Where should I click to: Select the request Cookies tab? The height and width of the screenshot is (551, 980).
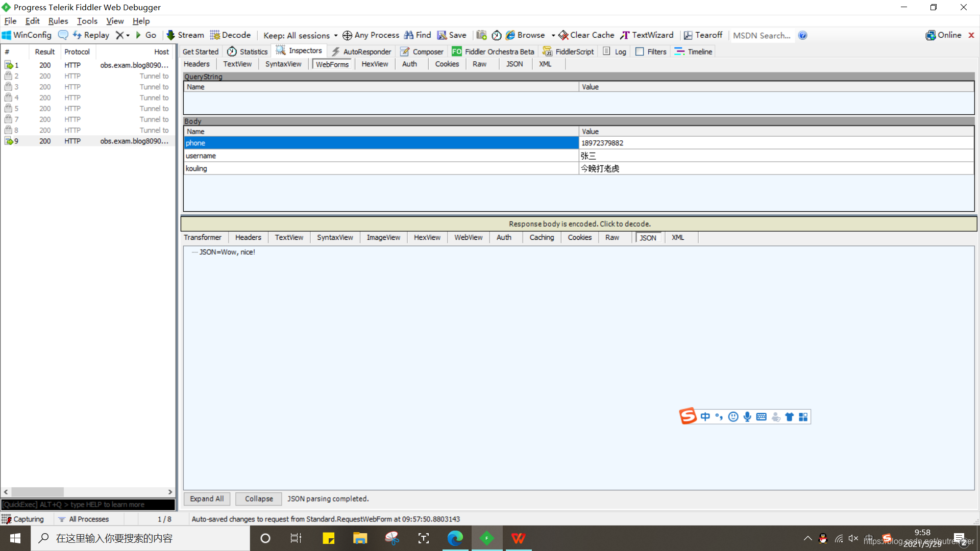coord(447,64)
